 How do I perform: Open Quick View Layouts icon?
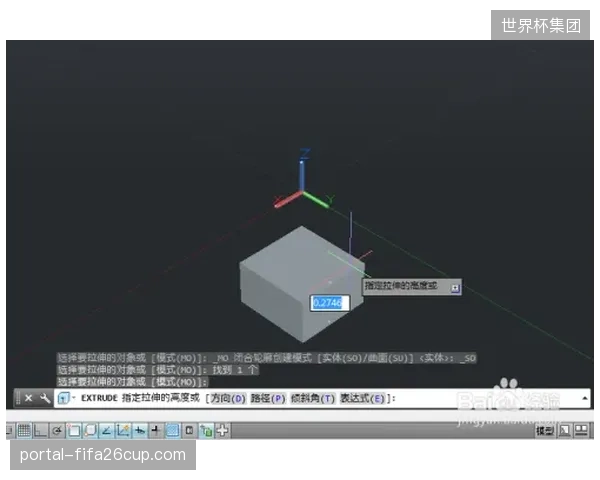click(564, 431)
